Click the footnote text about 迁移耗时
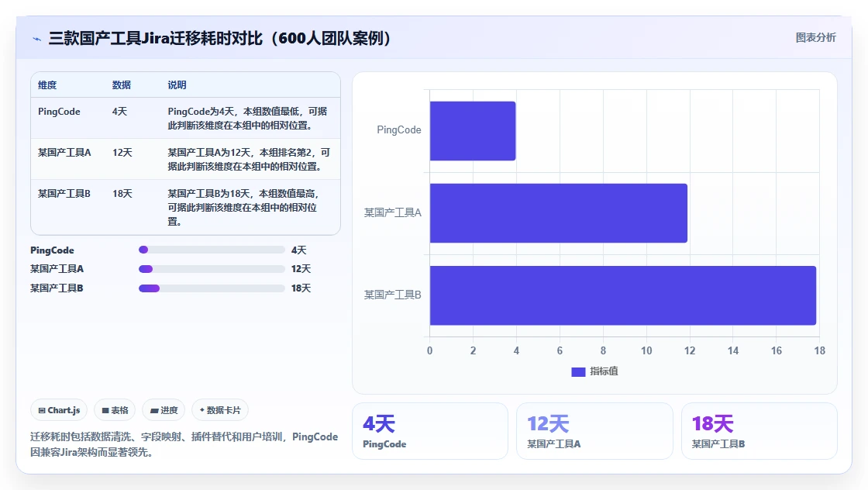868x490 pixels. click(x=184, y=444)
